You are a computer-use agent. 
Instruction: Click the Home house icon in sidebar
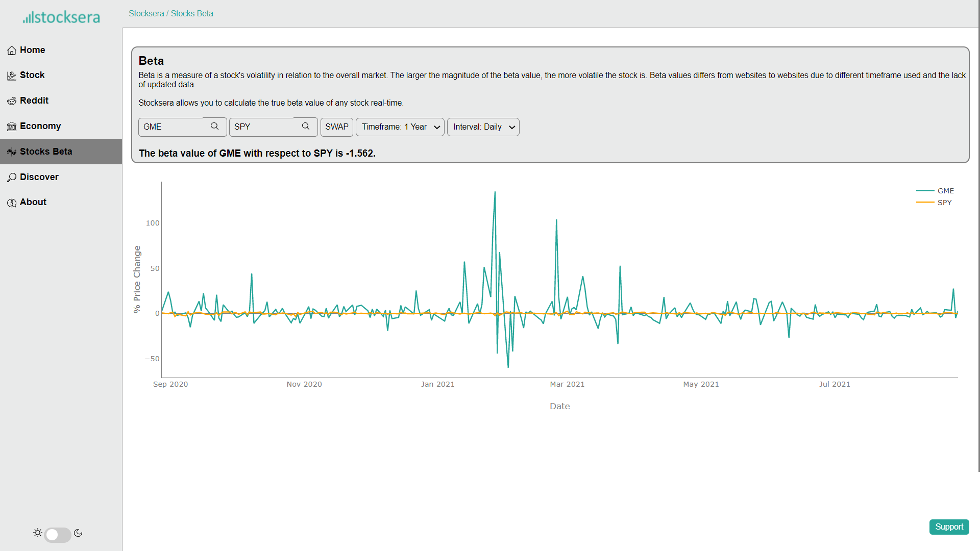point(12,51)
